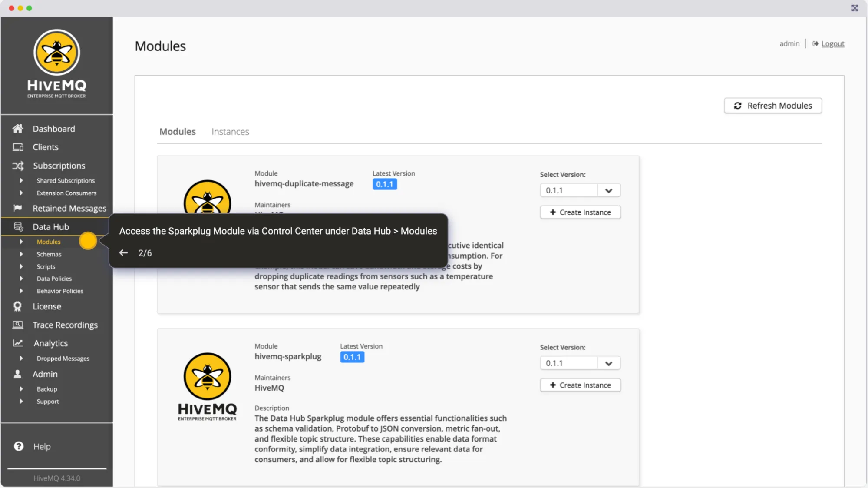Click the Help question mark icon

tap(19, 446)
